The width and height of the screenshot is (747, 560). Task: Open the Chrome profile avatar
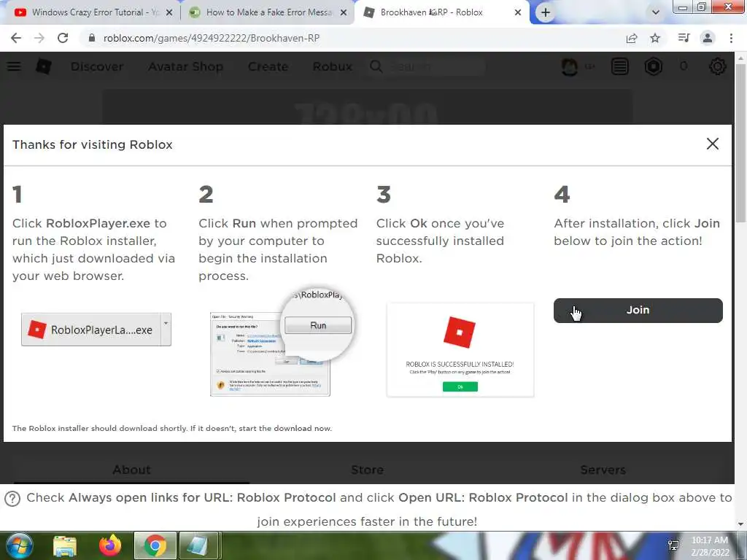pyautogui.click(x=708, y=38)
